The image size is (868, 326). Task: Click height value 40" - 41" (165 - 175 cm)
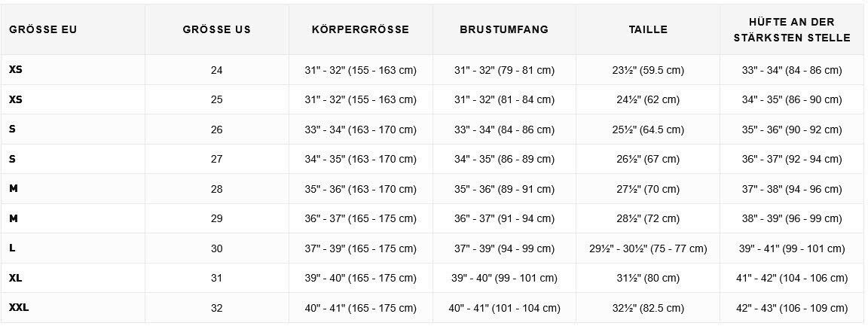360,308
